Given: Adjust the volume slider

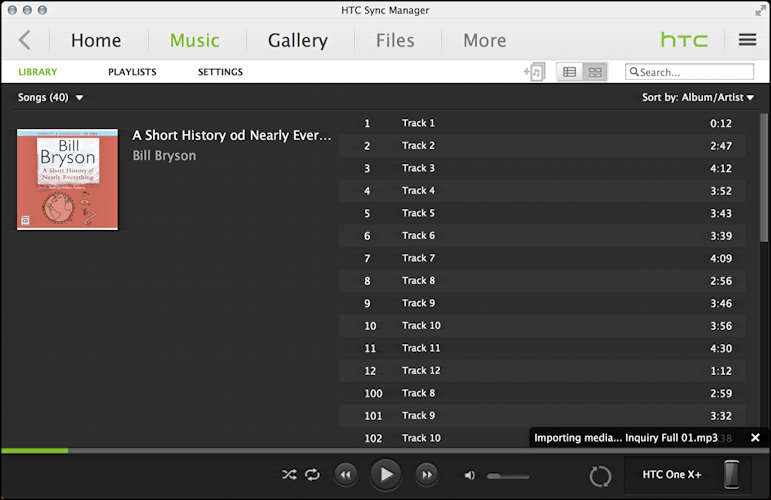Looking at the screenshot, I should [508, 476].
